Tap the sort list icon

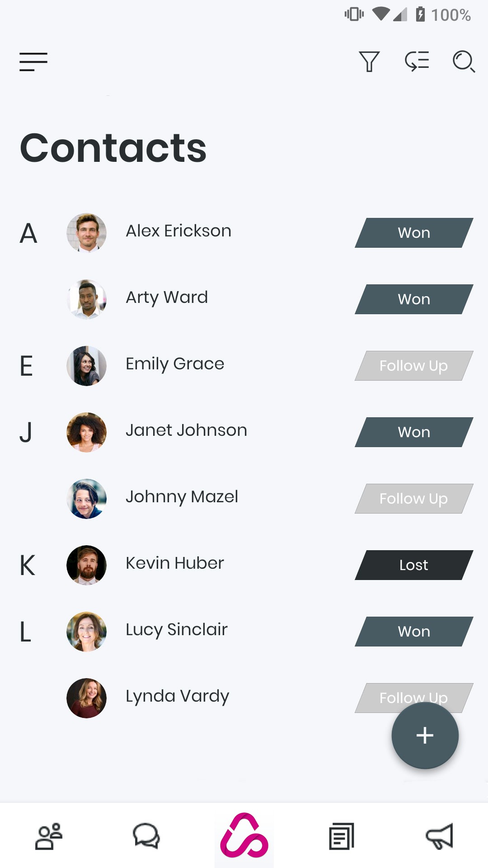[x=417, y=61]
